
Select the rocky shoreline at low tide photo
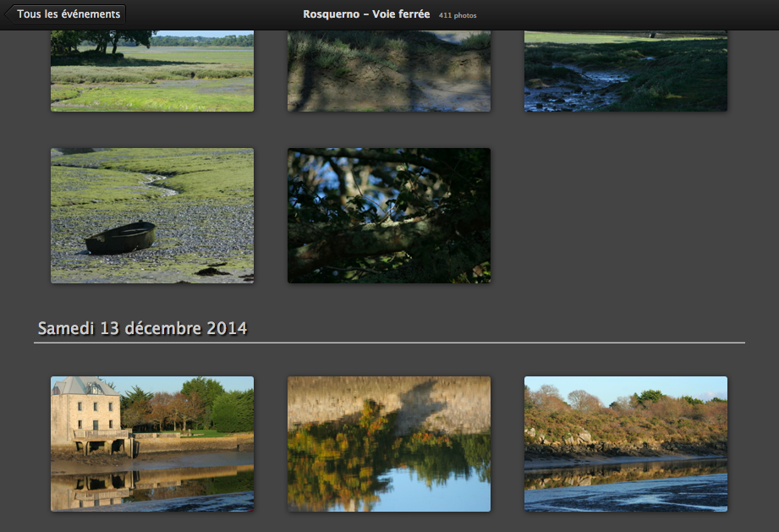point(626,444)
